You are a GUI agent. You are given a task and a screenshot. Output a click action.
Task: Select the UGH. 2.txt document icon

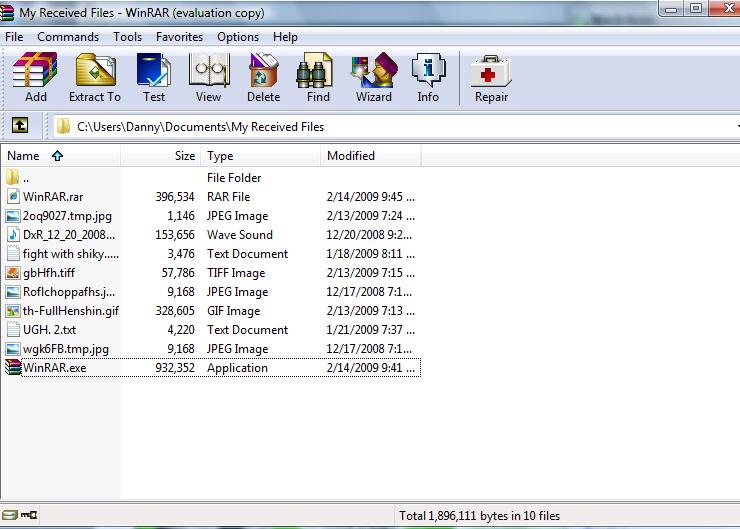pos(13,329)
